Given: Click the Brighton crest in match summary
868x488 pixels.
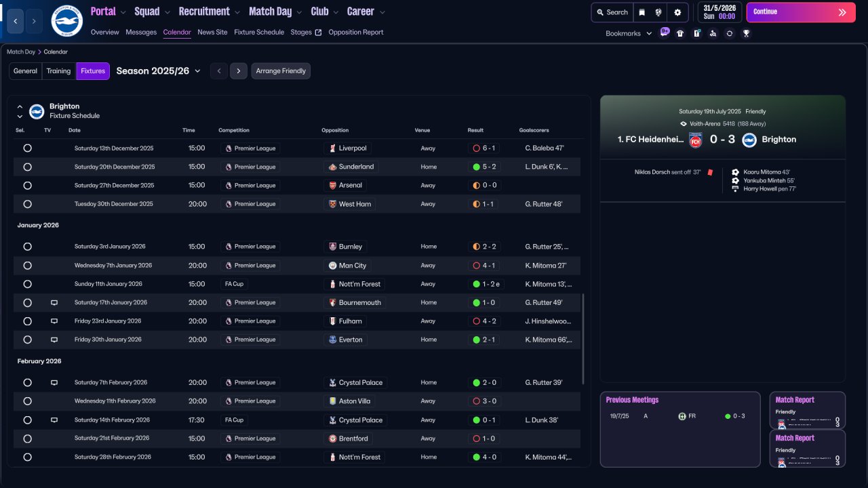Looking at the screenshot, I should pos(749,140).
